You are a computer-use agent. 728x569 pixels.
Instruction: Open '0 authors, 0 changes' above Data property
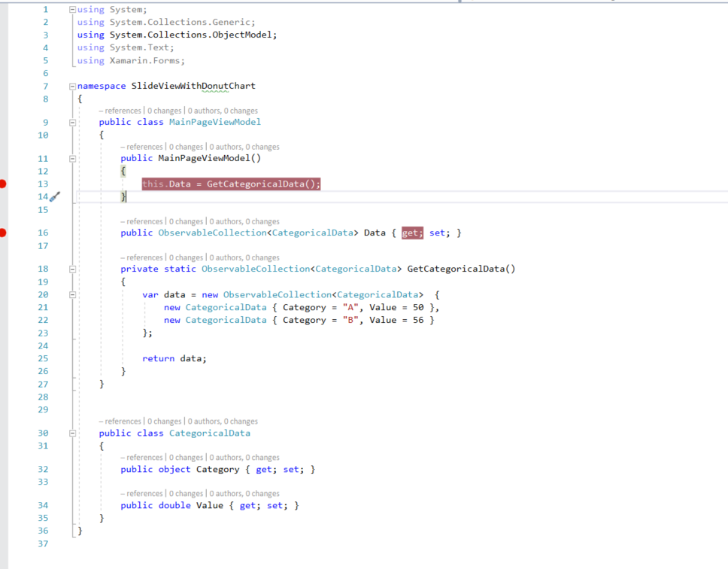coord(244,221)
